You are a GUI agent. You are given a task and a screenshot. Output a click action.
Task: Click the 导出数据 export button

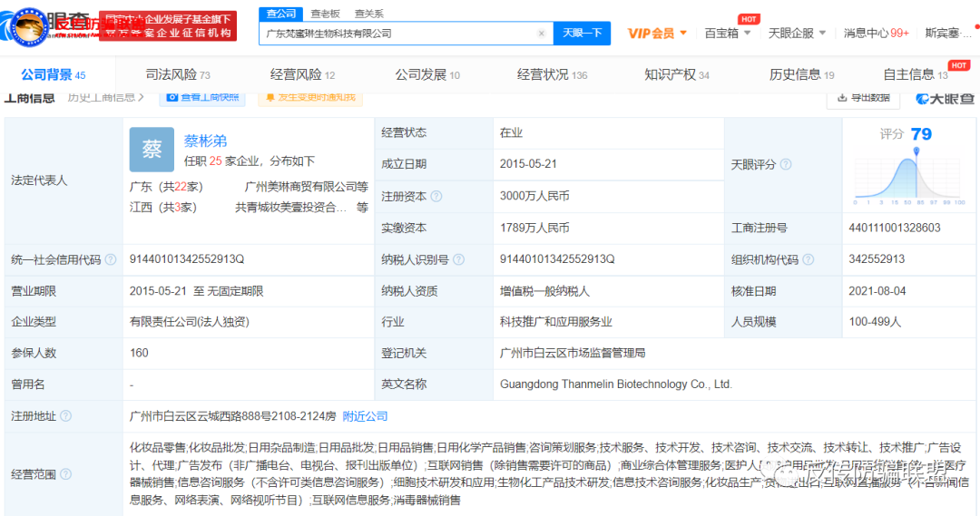tap(863, 98)
